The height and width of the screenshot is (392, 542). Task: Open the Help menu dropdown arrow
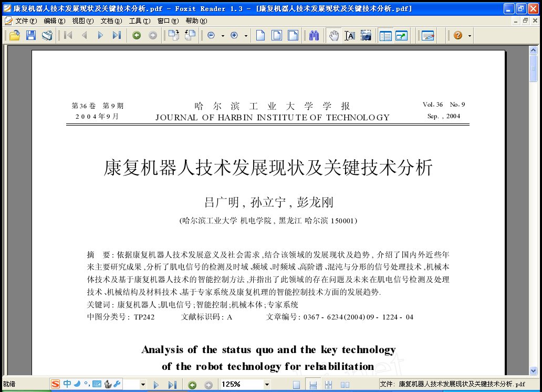468,35
